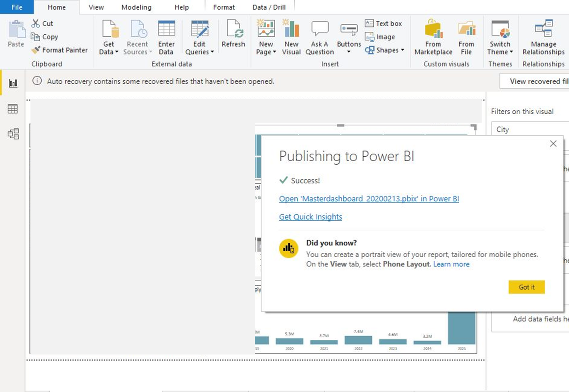Select the City filter card
This screenshot has width=569, height=392.
pos(530,129)
